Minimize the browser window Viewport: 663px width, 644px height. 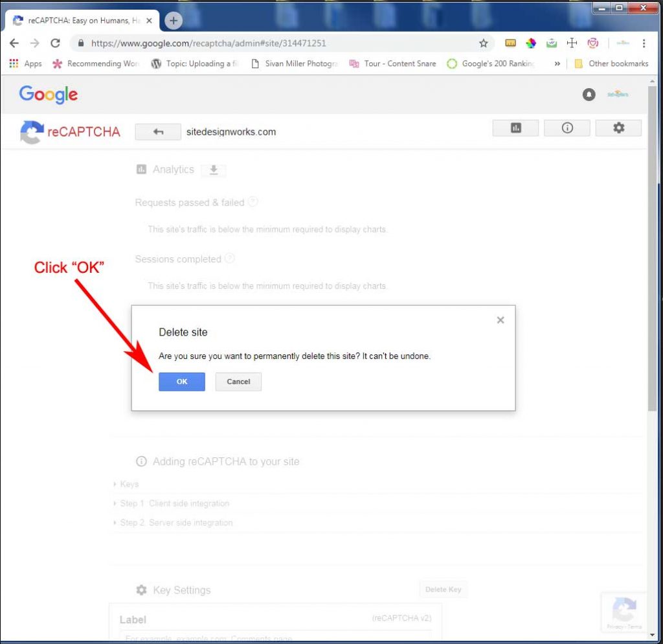[x=601, y=8]
